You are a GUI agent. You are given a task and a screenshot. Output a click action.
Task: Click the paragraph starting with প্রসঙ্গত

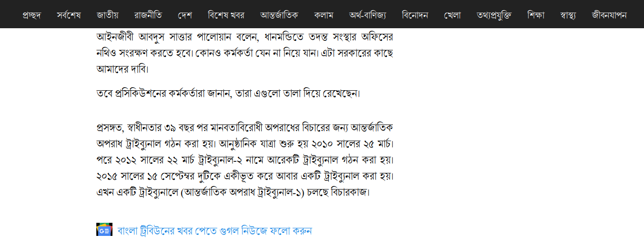click(245, 159)
